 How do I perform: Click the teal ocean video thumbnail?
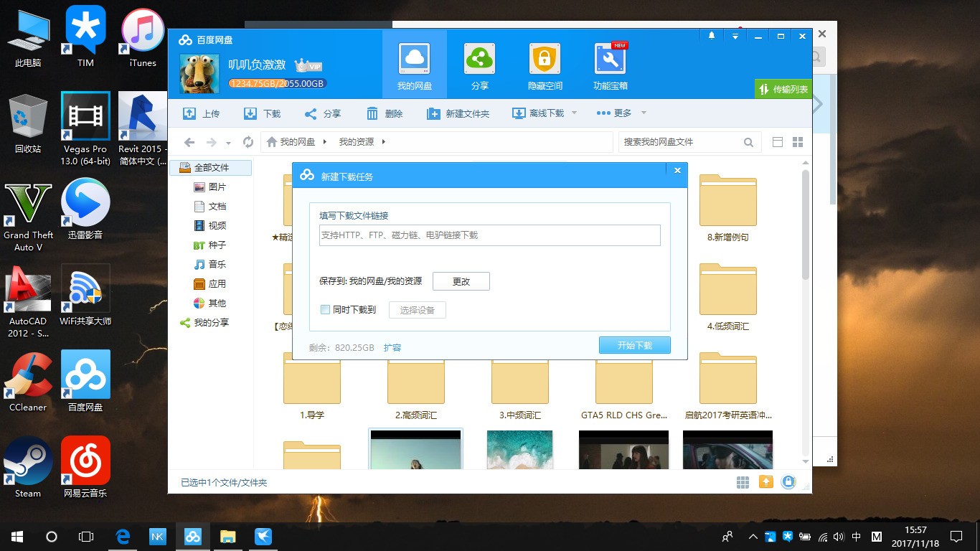coord(520,450)
